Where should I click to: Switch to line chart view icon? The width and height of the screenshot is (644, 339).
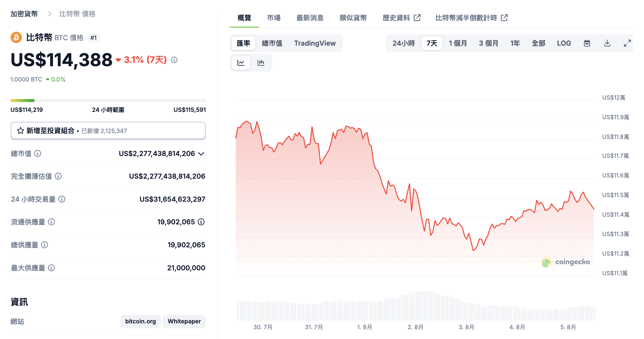[x=241, y=63]
